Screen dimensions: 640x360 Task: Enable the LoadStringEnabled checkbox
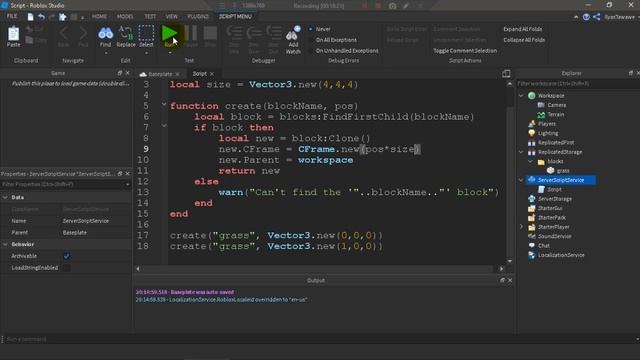pyautogui.click(x=67, y=268)
